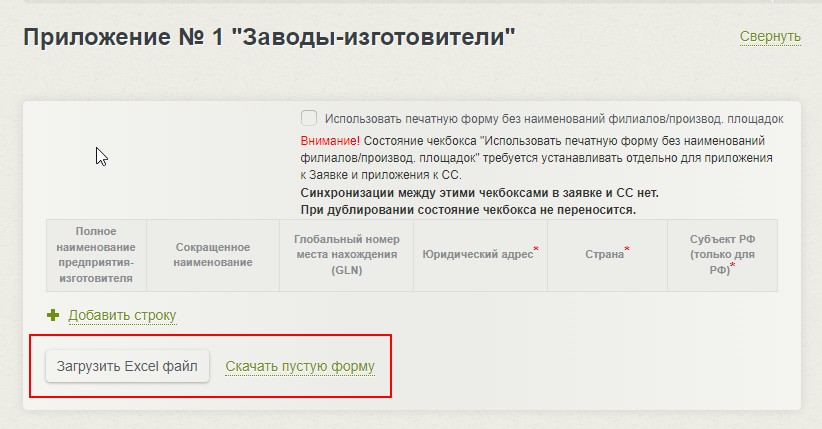This screenshot has width=822, height=429.
Task: Click the 'Глобальный номер места нахождения (GLN)' header
Action: 346,255
